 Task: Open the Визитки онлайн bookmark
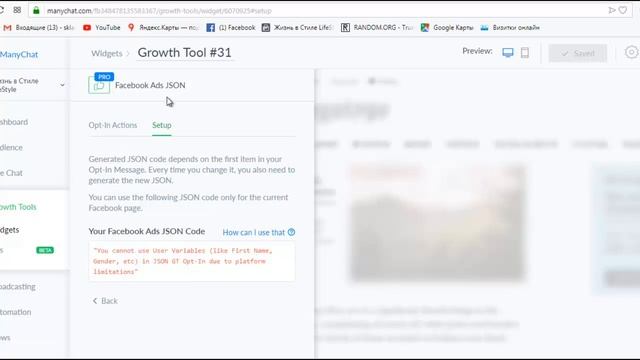point(510,28)
